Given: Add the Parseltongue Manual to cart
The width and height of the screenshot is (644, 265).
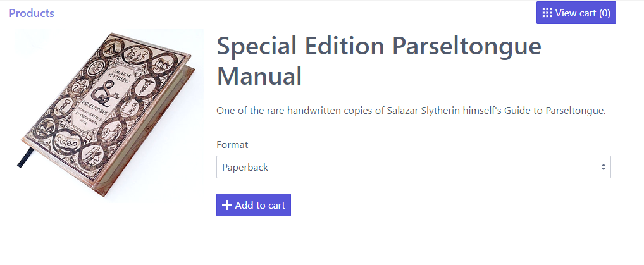Looking at the screenshot, I should [x=254, y=205].
